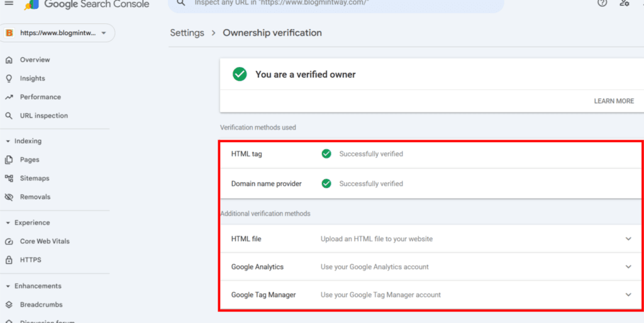This screenshot has width=644, height=323.
Task: Click the URL inspection magnifier icon
Action: [x=9, y=116]
